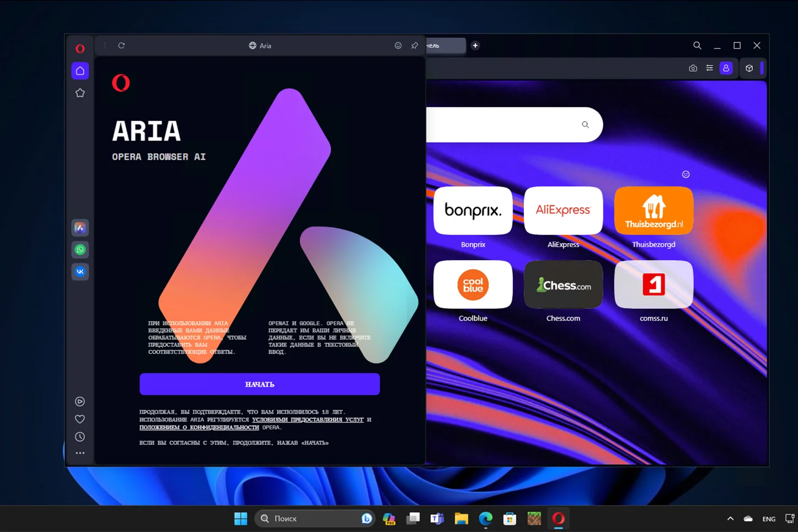
Task: Expand the hidden system tray icons chevron
Action: pyautogui.click(x=730, y=519)
